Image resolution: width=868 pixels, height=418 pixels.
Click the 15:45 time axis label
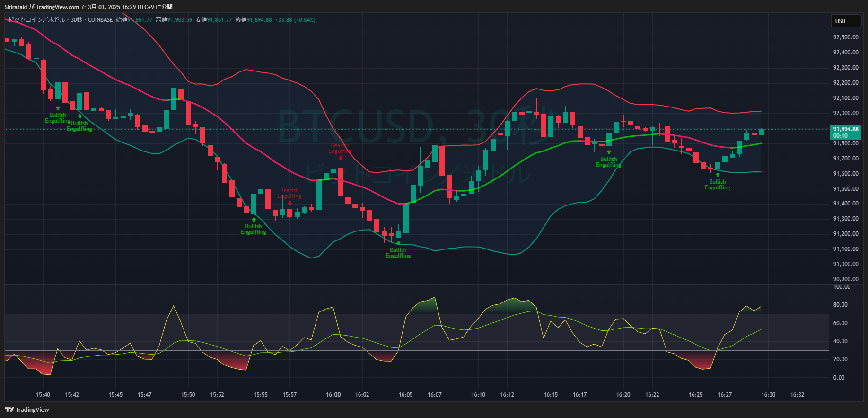[x=115, y=395]
